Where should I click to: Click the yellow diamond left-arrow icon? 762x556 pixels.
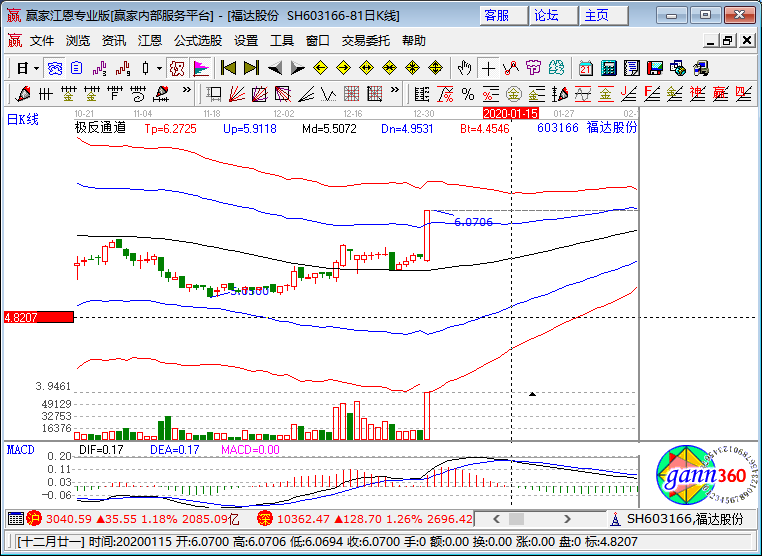click(320, 68)
